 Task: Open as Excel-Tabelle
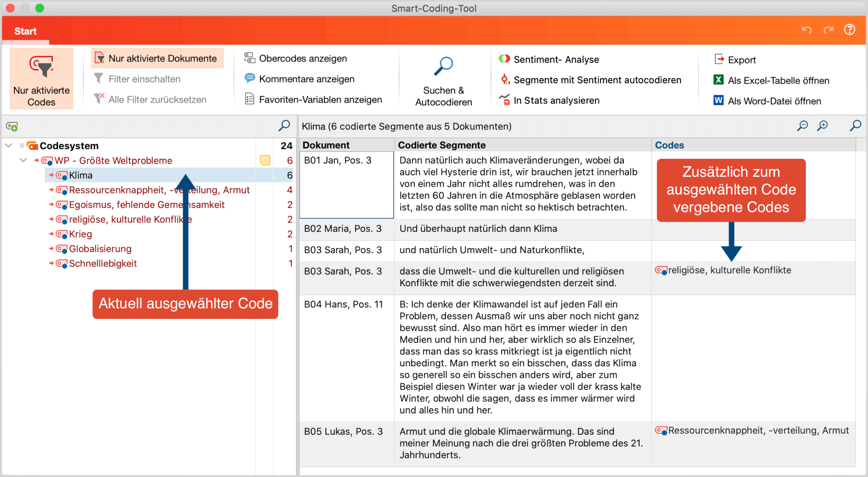point(771,80)
